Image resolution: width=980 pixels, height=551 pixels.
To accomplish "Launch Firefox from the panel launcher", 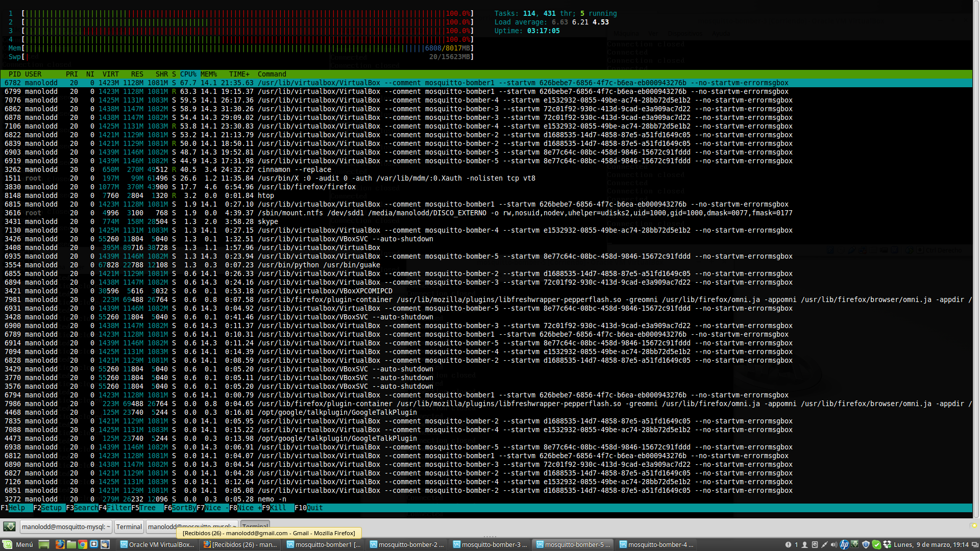I will coord(60,544).
